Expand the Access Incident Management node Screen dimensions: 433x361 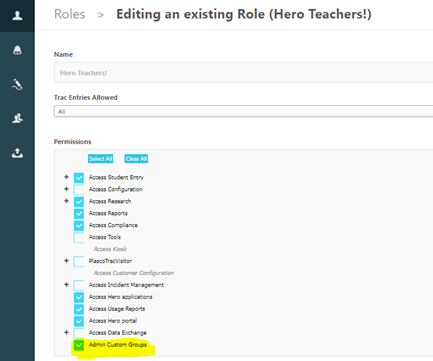point(66,285)
